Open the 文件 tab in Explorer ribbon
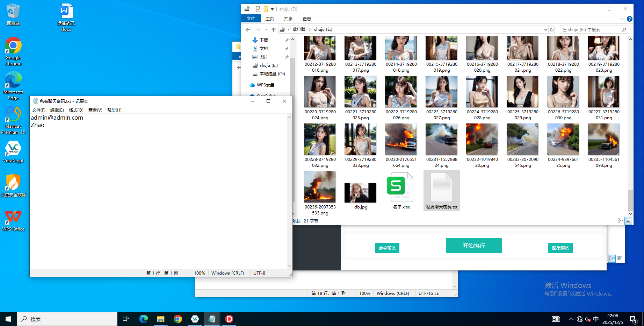 click(x=251, y=19)
